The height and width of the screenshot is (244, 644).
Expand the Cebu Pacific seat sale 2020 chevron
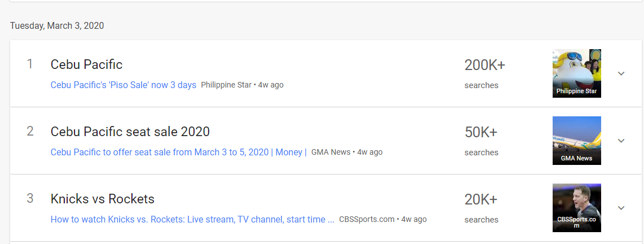621,141
